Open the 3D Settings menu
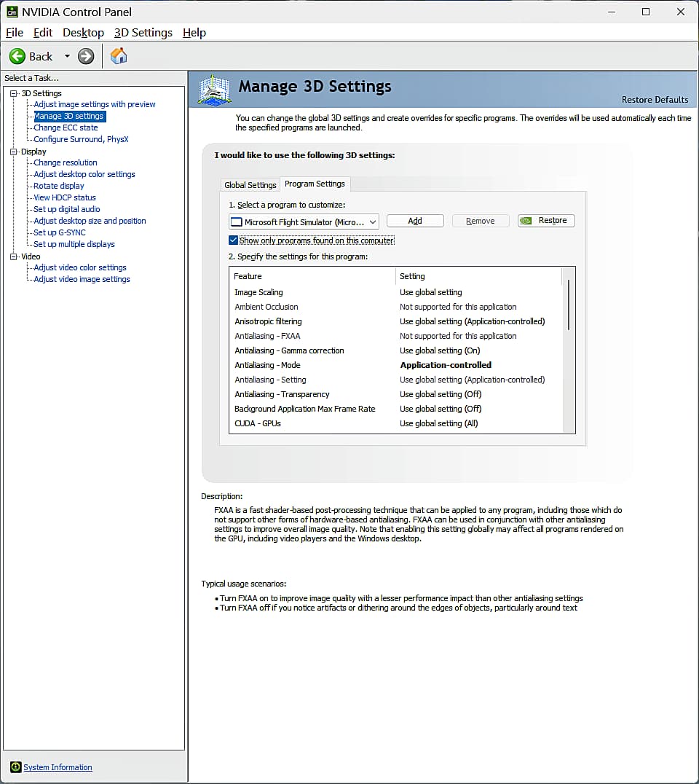This screenshot has width=699, height=784. coord(143,33)
